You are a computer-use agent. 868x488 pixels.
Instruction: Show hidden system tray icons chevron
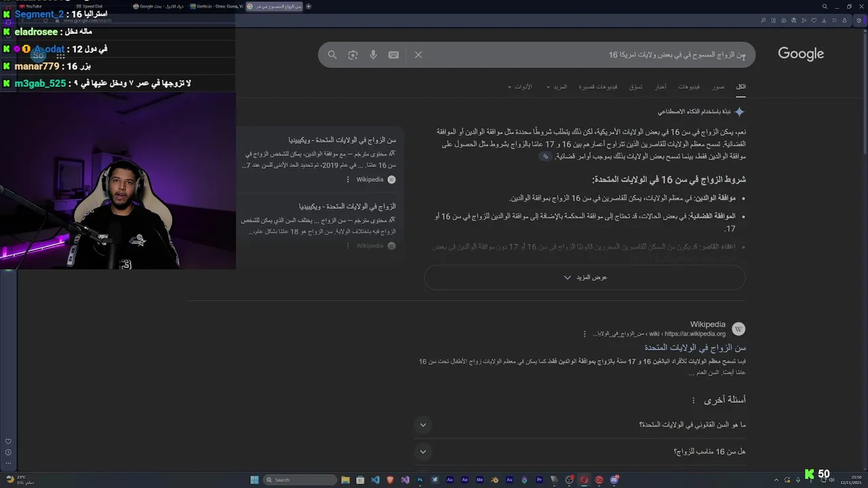778,480
